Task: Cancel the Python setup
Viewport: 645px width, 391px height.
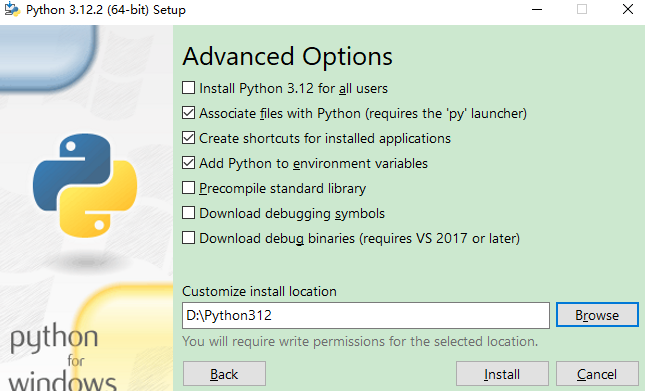Action: pos(597,374)
